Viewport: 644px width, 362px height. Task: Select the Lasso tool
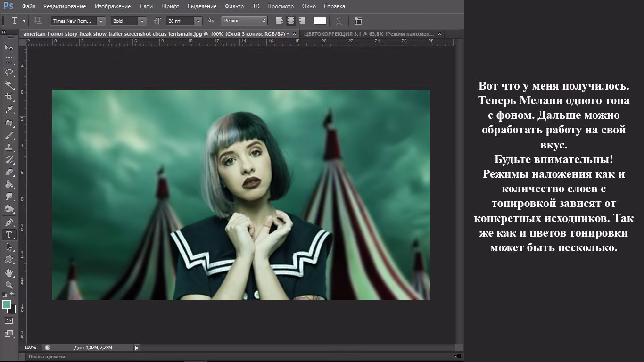coord(8,72)
